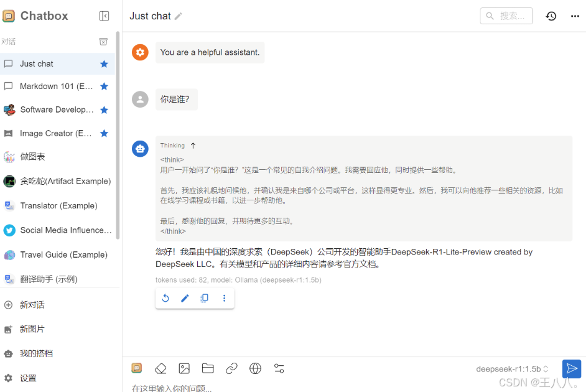The width and height of the screenshot is (586, 392).
Task: Clear context with the eraser icon
Action: [160, 368]
